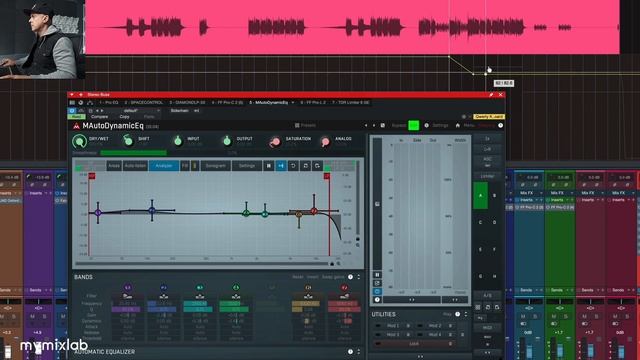Switch to plugin slot 1 - Pro-EQ tab

click(109, 102)
